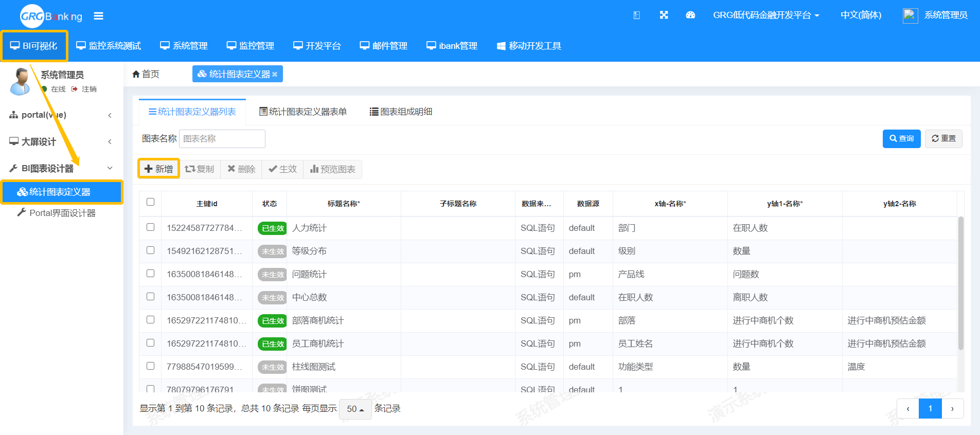980x435 pixels.
Task: Click the 数据源 column header
Action: (x=588, y=204)
